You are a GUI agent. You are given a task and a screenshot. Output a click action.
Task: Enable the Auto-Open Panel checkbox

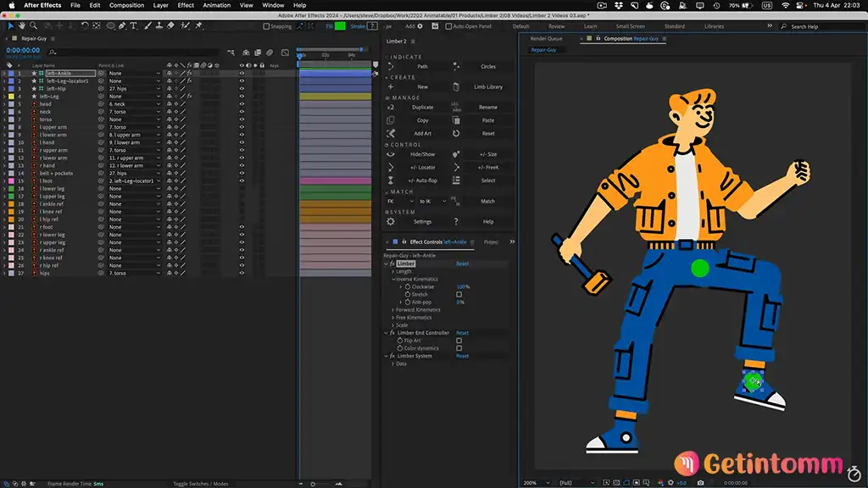pyautogui.click(x=449, y=26)
